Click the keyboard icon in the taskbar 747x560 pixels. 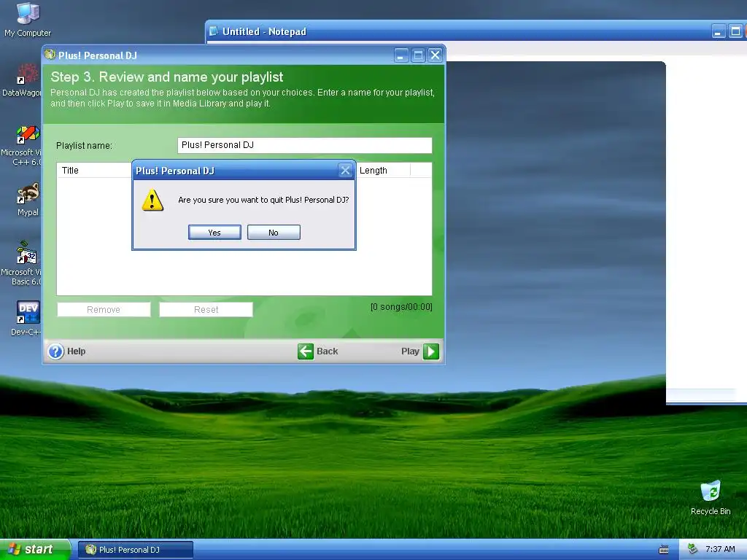click(663, 550)
